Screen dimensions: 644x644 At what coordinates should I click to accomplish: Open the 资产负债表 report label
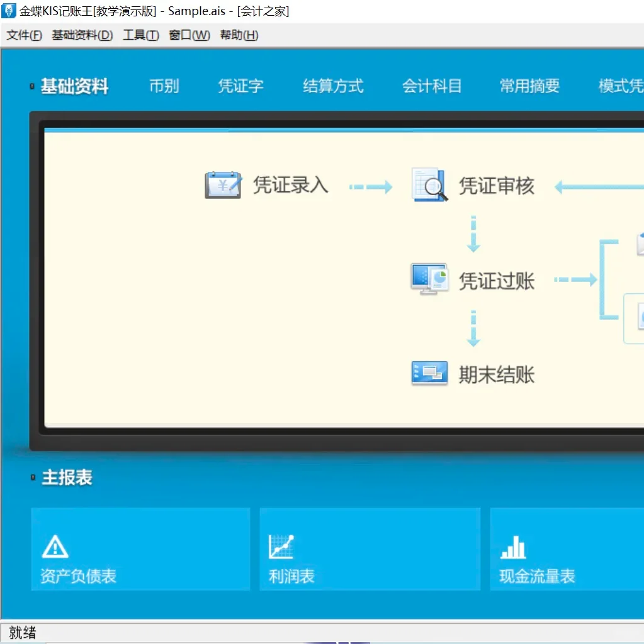(78, 576)
